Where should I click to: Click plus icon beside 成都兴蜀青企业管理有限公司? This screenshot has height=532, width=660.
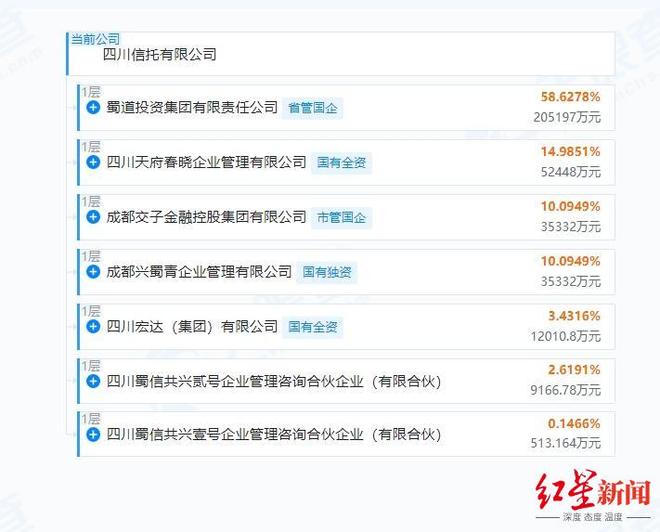coord(93,272)
